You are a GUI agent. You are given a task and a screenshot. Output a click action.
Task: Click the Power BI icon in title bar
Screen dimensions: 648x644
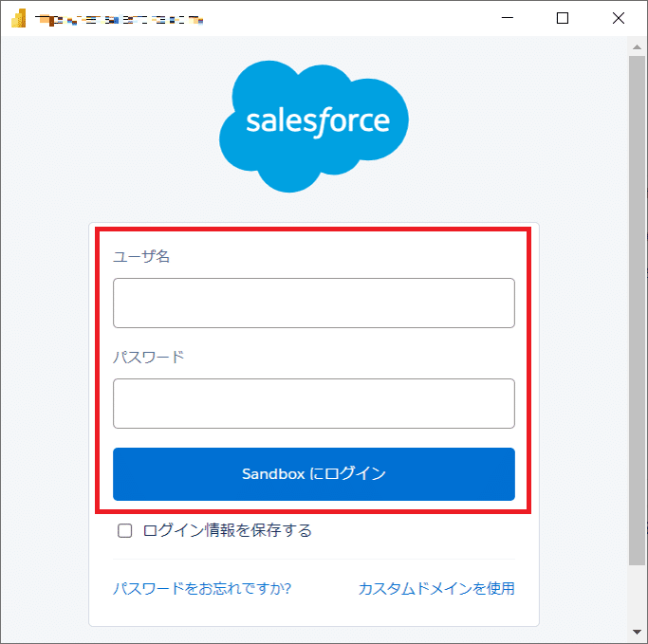click(x=19, y=18)
